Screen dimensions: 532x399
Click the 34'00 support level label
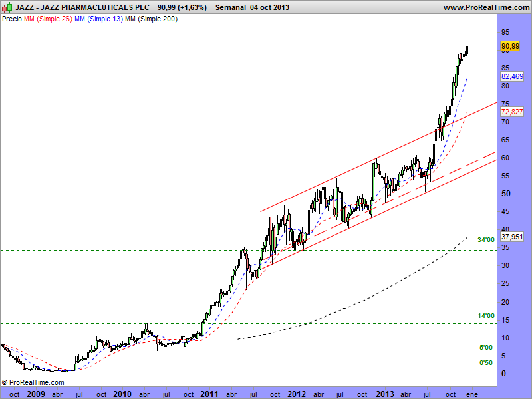[486, 240]
